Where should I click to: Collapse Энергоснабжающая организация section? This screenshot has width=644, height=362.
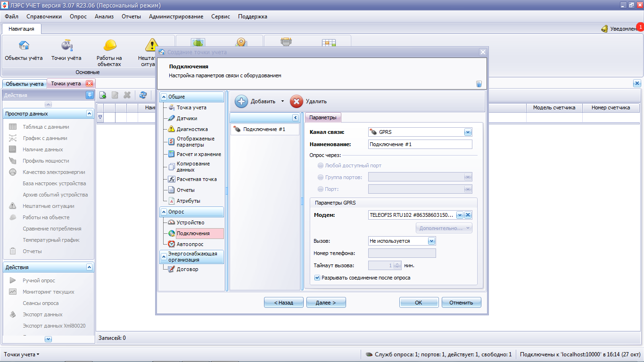pyautogui.click(x=164, y=256)
